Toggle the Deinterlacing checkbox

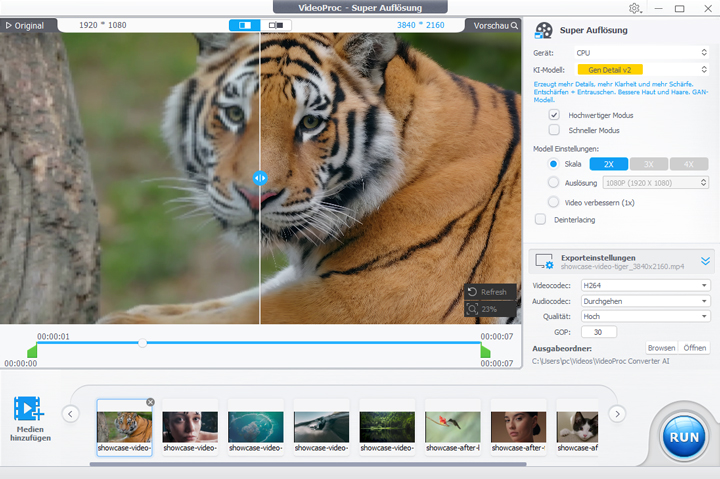pos(541,219)
